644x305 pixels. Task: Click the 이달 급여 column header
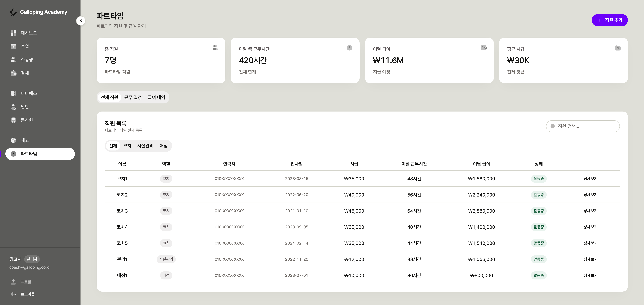pos(482,164)
